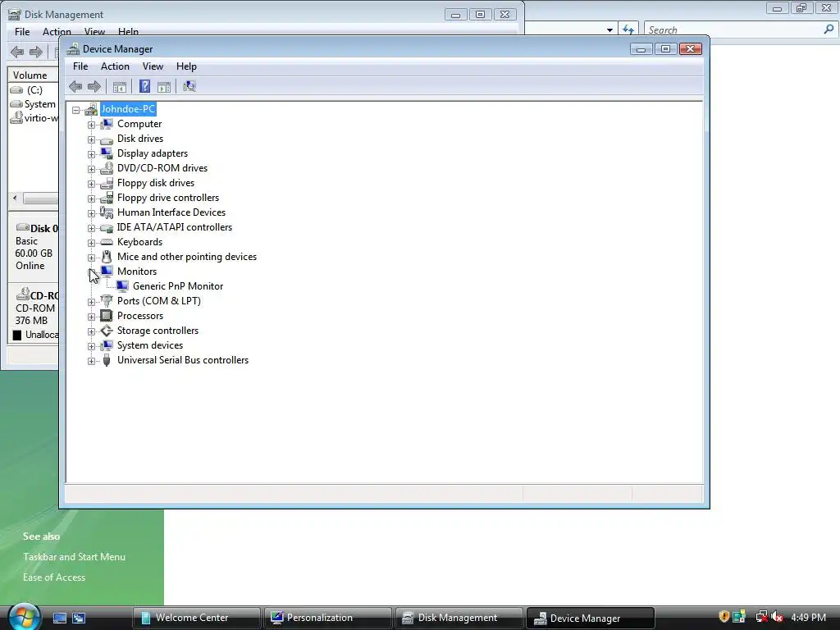840x630 pixels.
Task: Click the scroll-left arrow in Disk Management volume list
Action: [x=15, y=199]
